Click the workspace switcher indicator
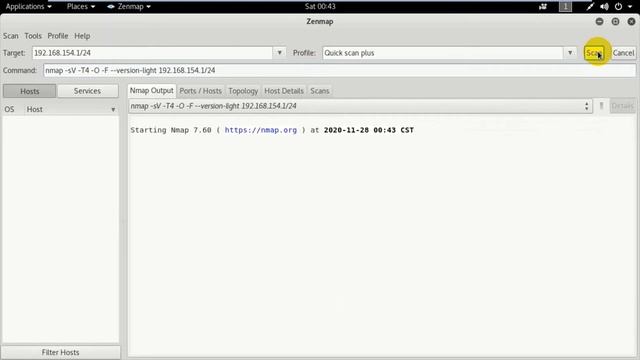 coord(565,7)
